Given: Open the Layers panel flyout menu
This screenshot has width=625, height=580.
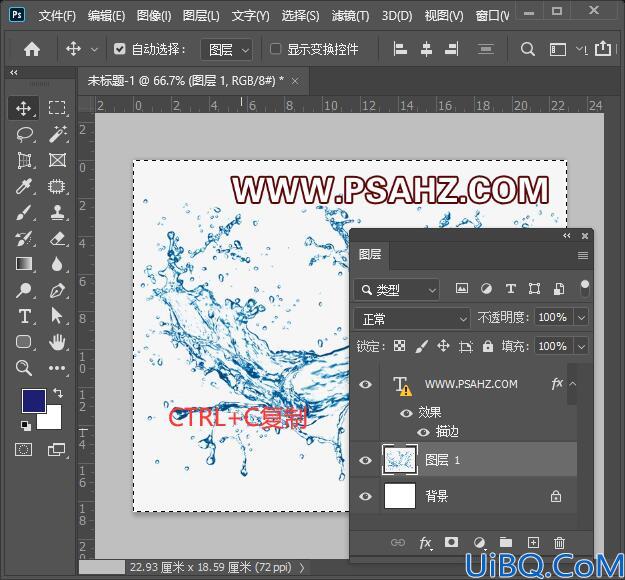Looking at the screenshot, I should tap(583, 255).
